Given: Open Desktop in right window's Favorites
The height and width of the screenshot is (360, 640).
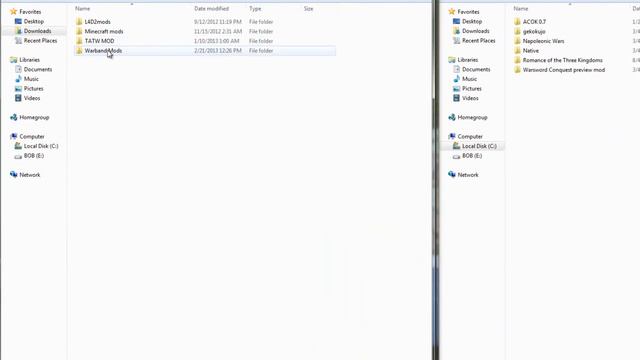Looking at the screenshot, I should click(472, 21).
